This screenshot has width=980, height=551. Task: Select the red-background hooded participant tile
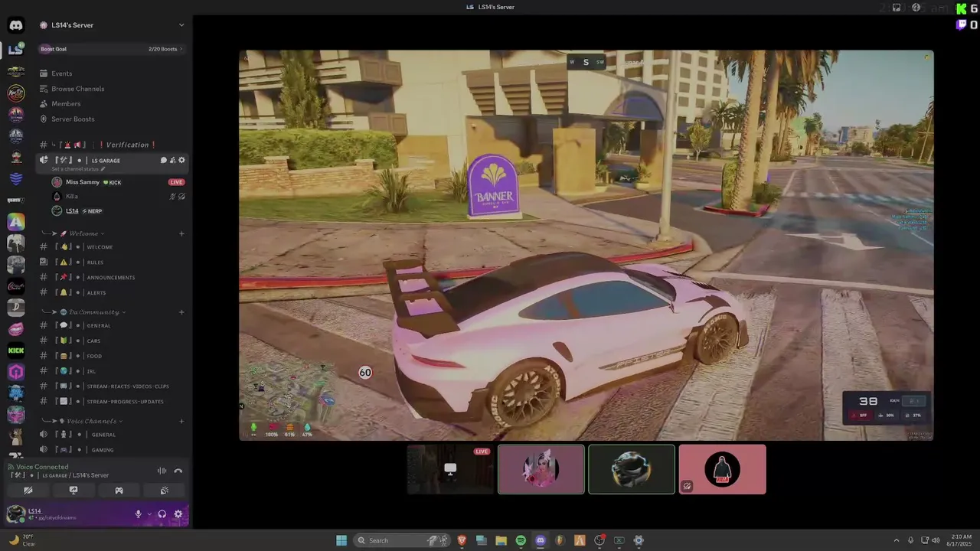722,469
